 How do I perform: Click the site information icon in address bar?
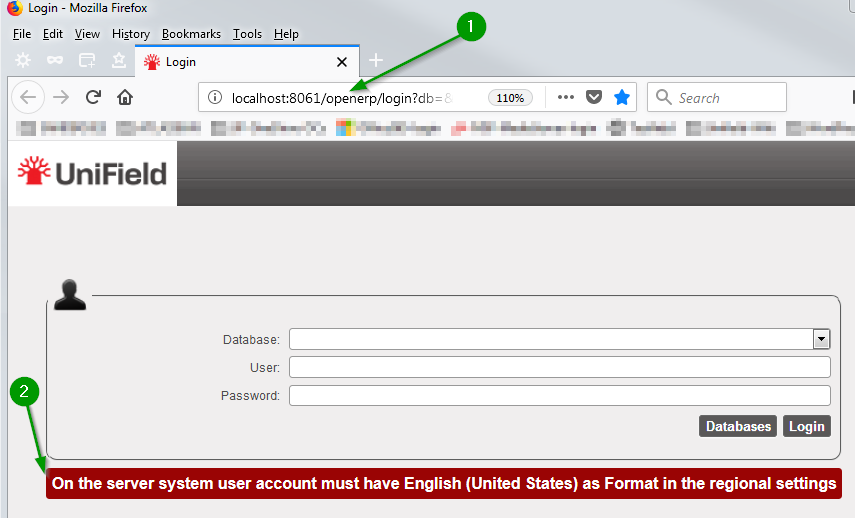click(x=214, y=98)
